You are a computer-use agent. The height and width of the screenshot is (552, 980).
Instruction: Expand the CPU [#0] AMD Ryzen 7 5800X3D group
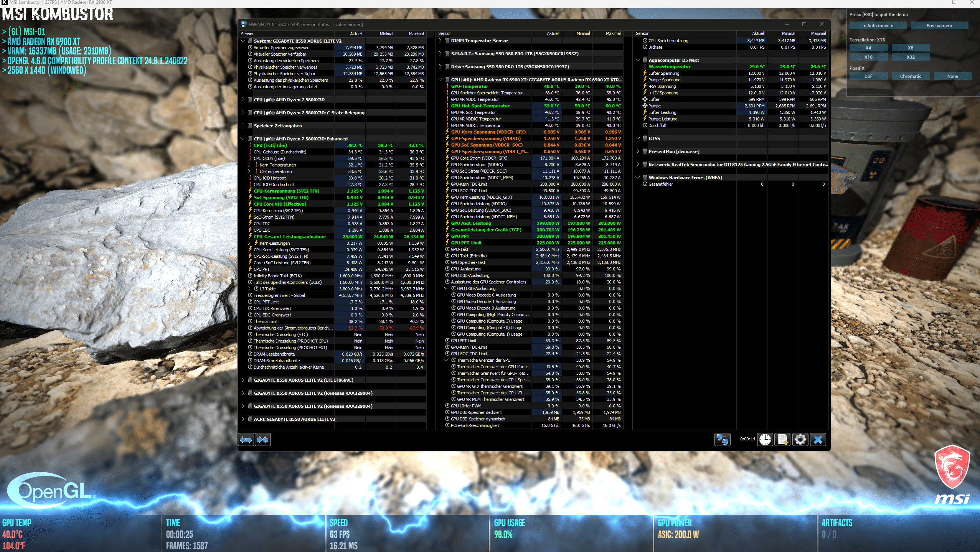[243, 100]
